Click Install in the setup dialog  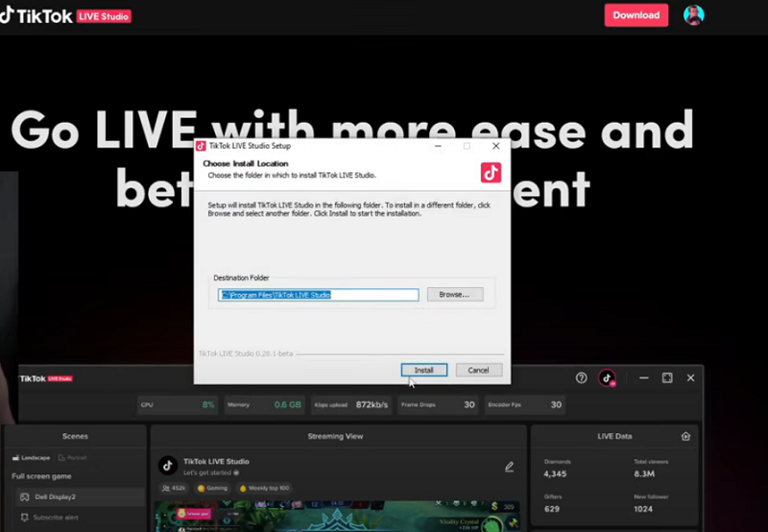(423, 370)
